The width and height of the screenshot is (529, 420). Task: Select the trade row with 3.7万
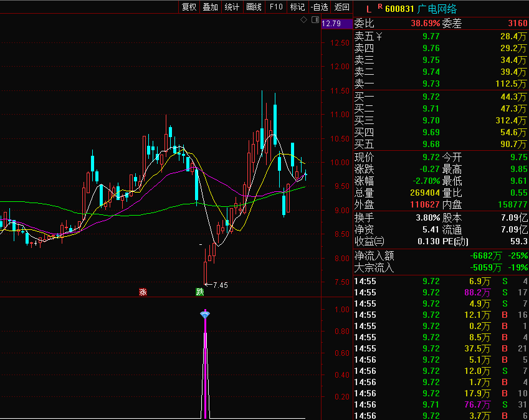441,416
